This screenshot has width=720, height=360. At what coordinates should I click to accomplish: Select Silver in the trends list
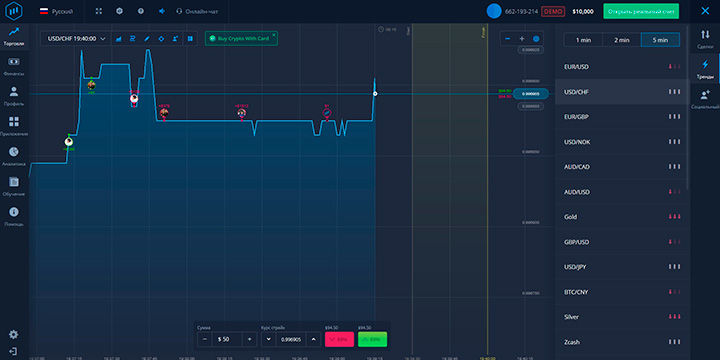(622, 317)
